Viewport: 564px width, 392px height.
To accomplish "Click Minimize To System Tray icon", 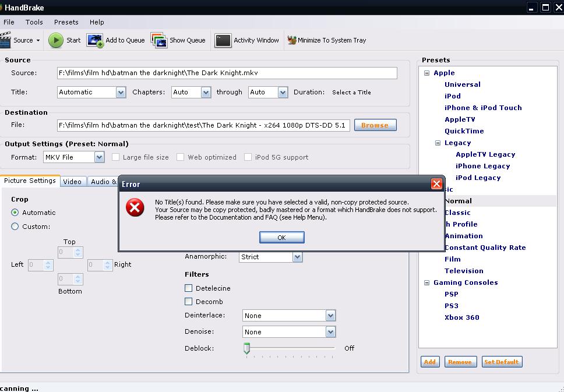I will [292, 40].
